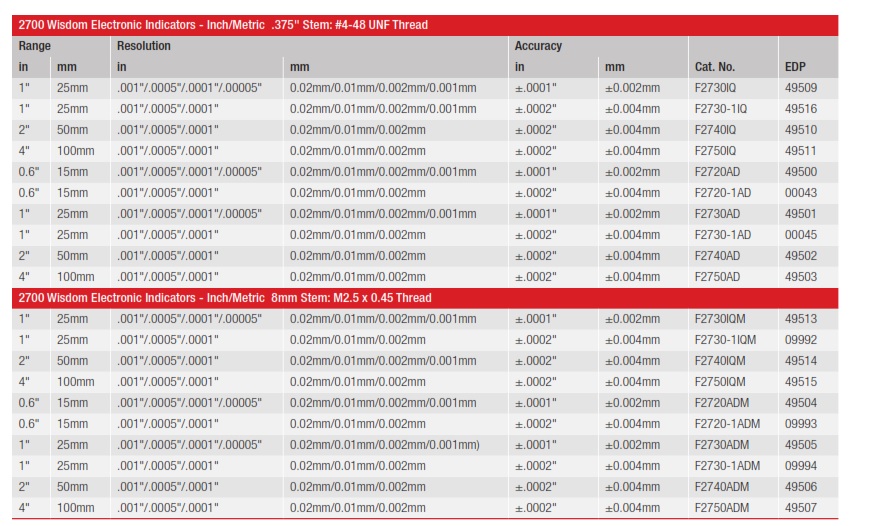Click 25mm range in F2730-1ADM row
This screenshot has height=526, width=881.
click(x=72, y=466)
